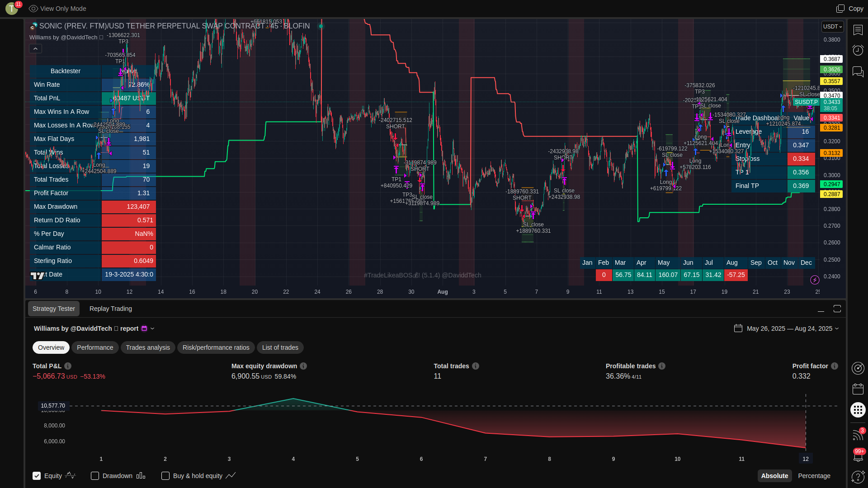Select the Performance tab

tap(95, 347)
